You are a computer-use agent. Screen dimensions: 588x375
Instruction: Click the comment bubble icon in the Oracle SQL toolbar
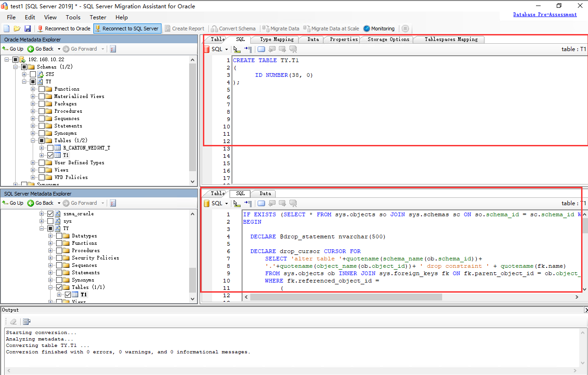(261, 49)
